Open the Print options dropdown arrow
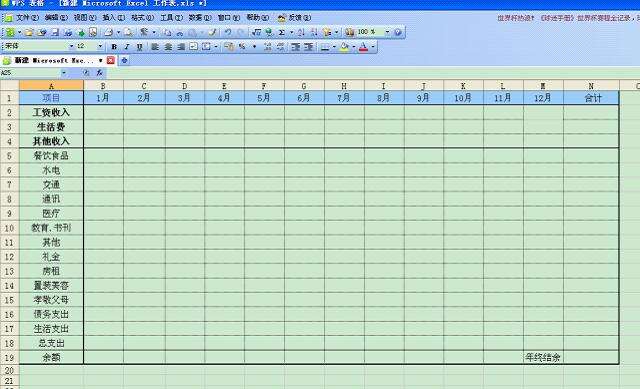This screenshot has height=389, width=640. pyautogui.click(x=118, y=32)
